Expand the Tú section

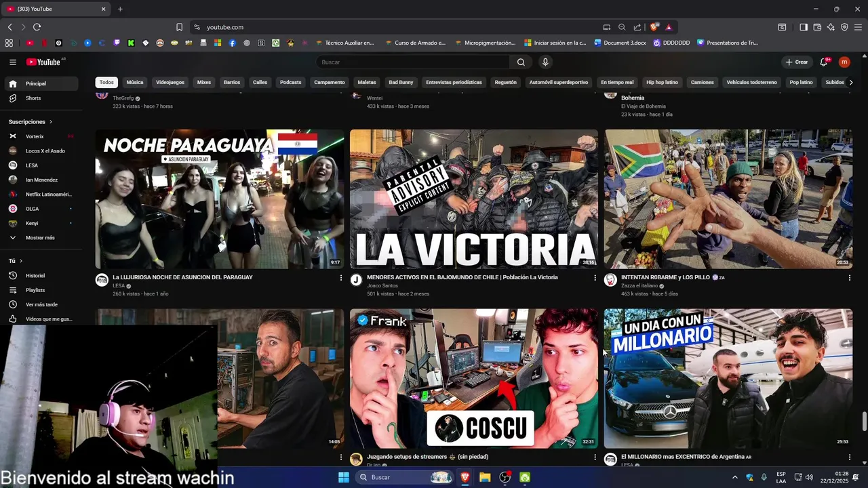[16, 261]
